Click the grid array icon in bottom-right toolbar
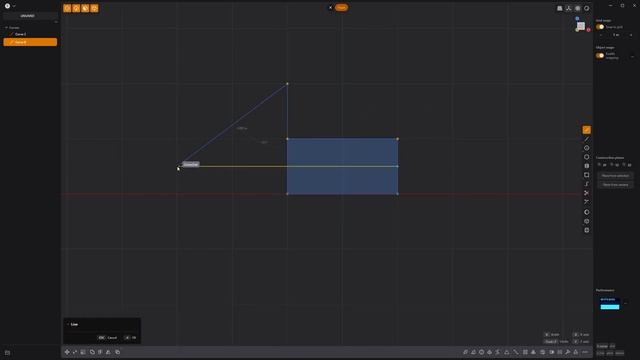 pyautogui.click(x=525, y=352)
